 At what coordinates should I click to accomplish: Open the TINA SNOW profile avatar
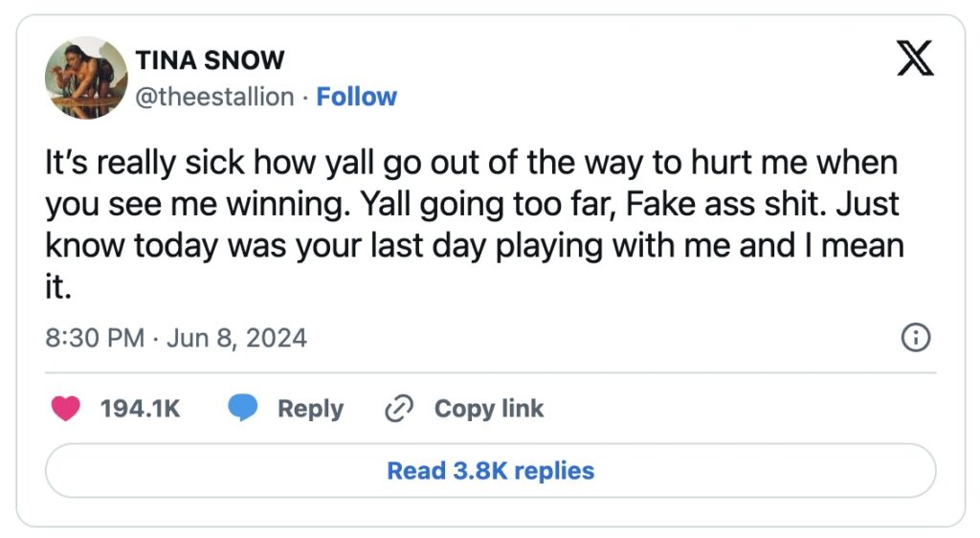(86, 78)
